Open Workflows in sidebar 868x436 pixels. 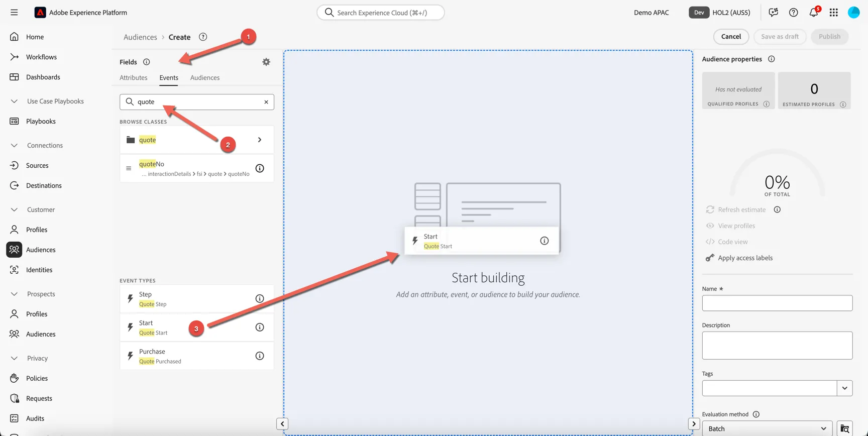click(41, 57)
